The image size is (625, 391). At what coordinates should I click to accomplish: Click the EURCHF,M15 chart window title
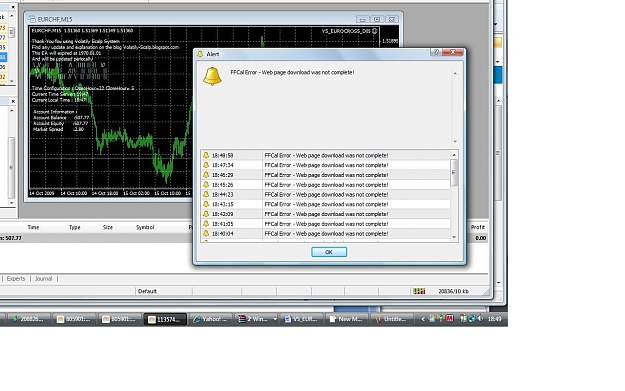pos(55,20)
